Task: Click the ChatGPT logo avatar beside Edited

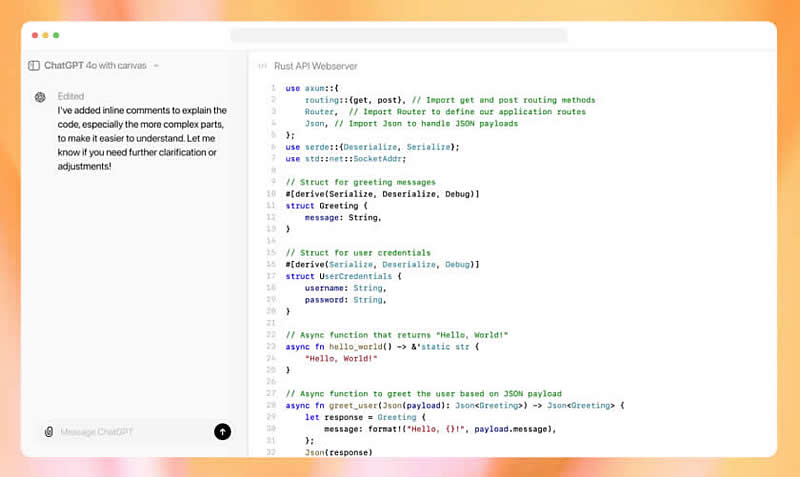Action: pyautogui.click(x=40, y=97)
